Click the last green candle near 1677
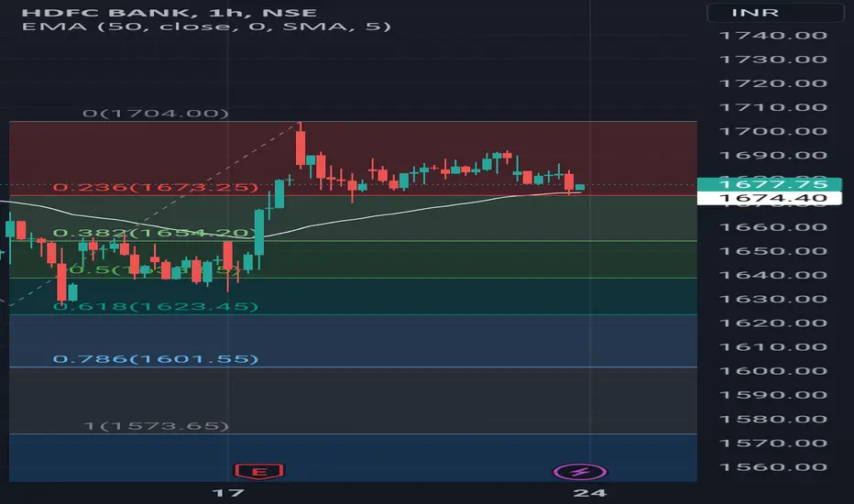The height and width of the screenshot is (504, 854). tap(579, 188)
